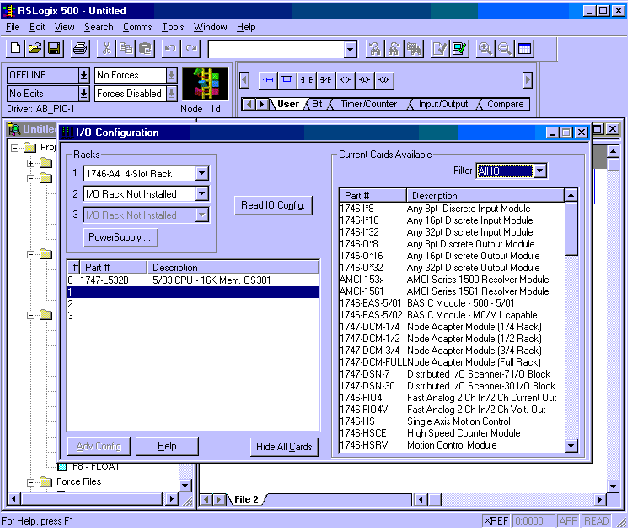This screenshot has height=528, width=630.
Task: Insert a new rung instruction icon
Action: pos(268,80)
